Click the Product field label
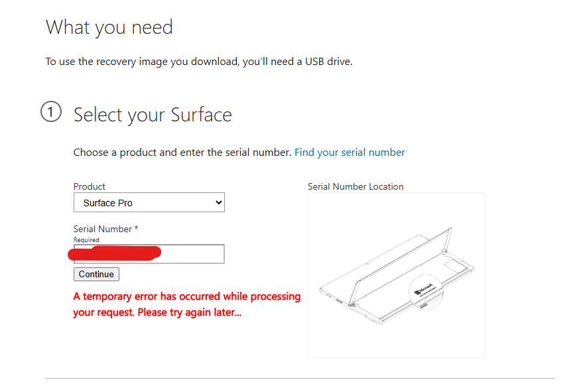The width and height of the screenshot is (587, 392). tap(89, 186)
